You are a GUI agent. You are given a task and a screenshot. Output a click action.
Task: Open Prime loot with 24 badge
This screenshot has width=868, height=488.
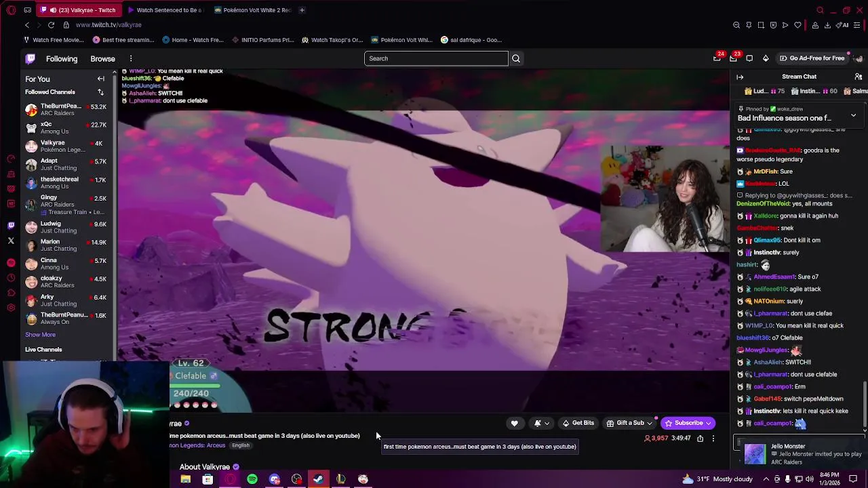pos(717,58)
